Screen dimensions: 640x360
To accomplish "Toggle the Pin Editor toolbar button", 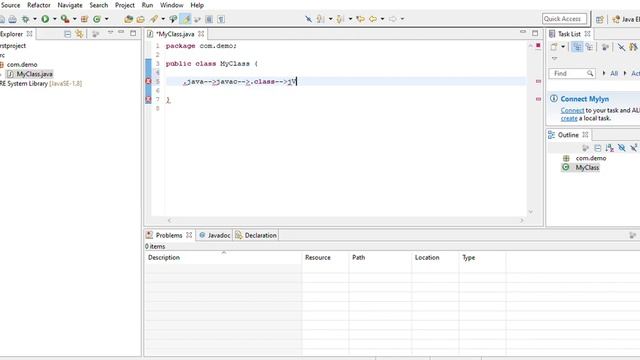I will (308, 19).
